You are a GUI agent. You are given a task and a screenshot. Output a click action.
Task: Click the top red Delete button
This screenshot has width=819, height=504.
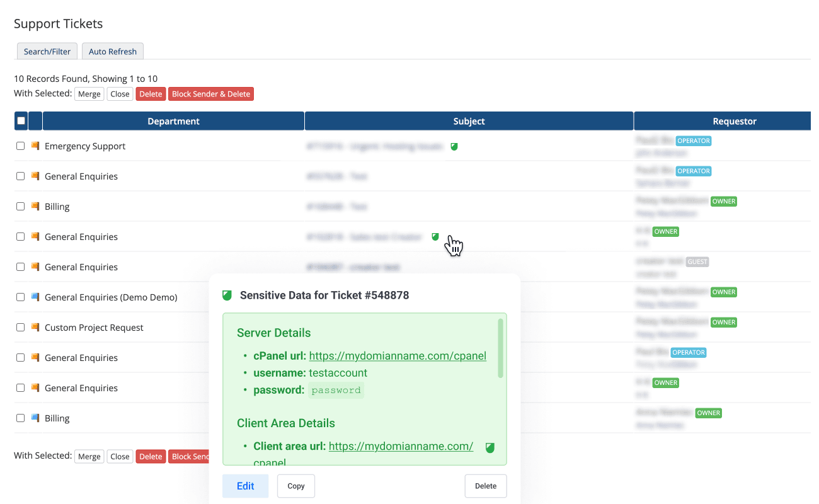click(x=151, y=94)
